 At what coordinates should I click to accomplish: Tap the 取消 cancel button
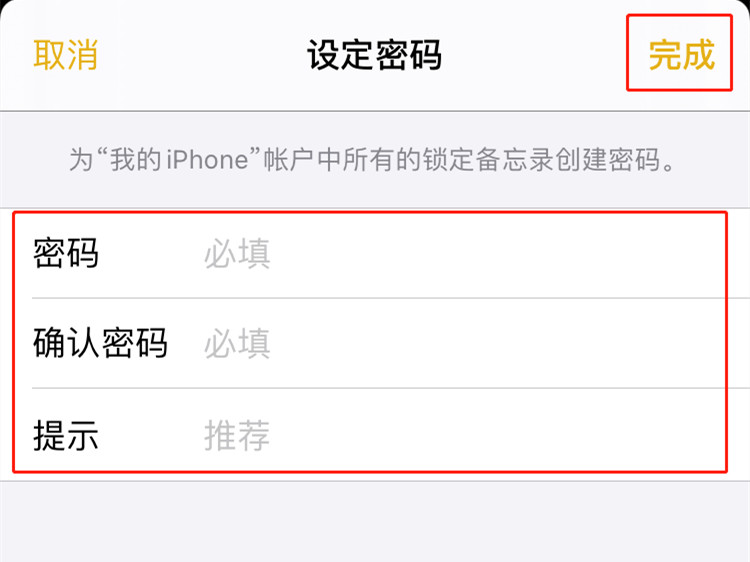click(x=66, y=55)
